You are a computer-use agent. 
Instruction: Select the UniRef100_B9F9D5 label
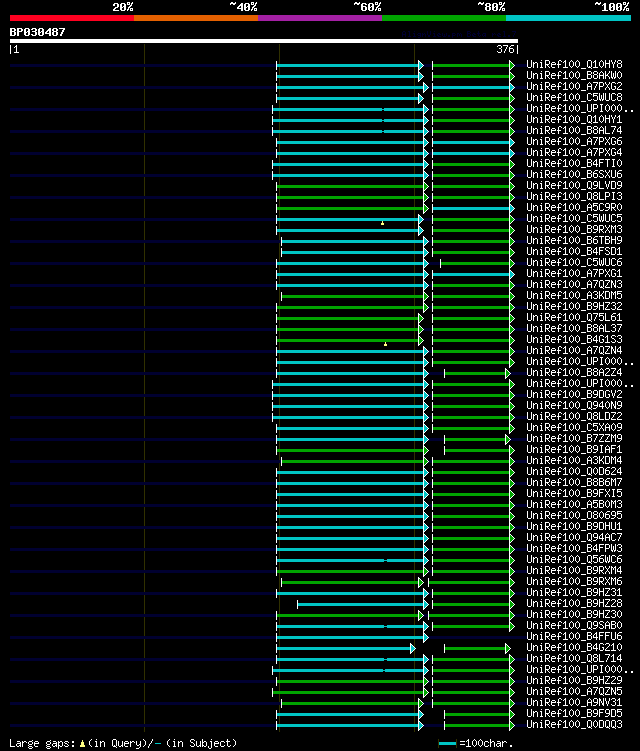574,714
